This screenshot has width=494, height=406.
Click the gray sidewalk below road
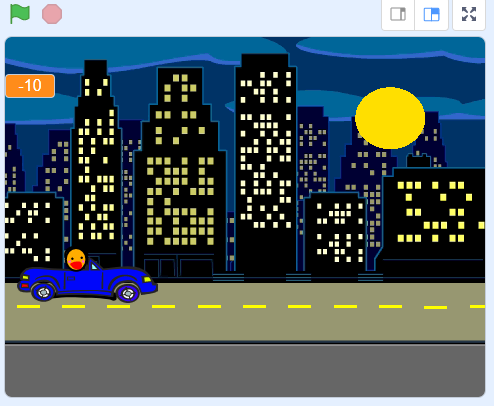[x=245, y=371]
